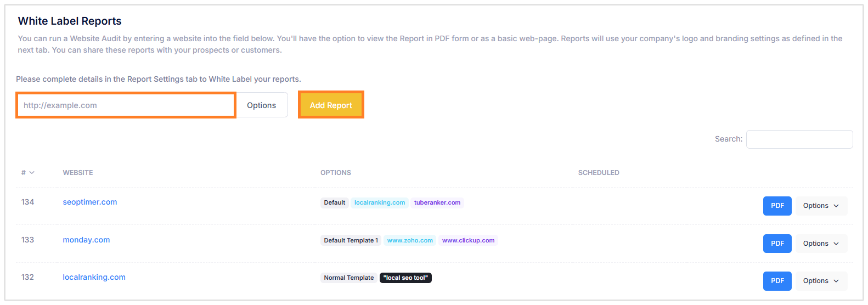Click the Normal Template tag
The image size is (868, 305).
click(349, 278)
